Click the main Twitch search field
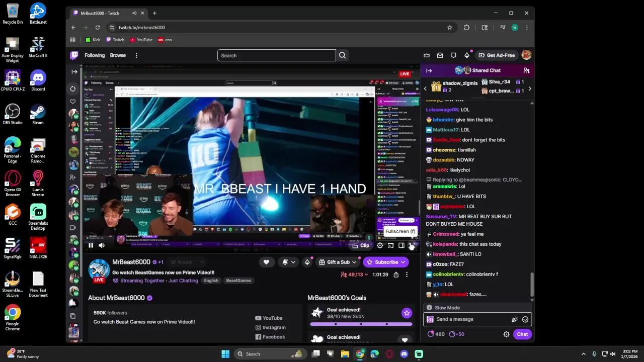This screenshot has width=644, height=362. click(276, 55)
